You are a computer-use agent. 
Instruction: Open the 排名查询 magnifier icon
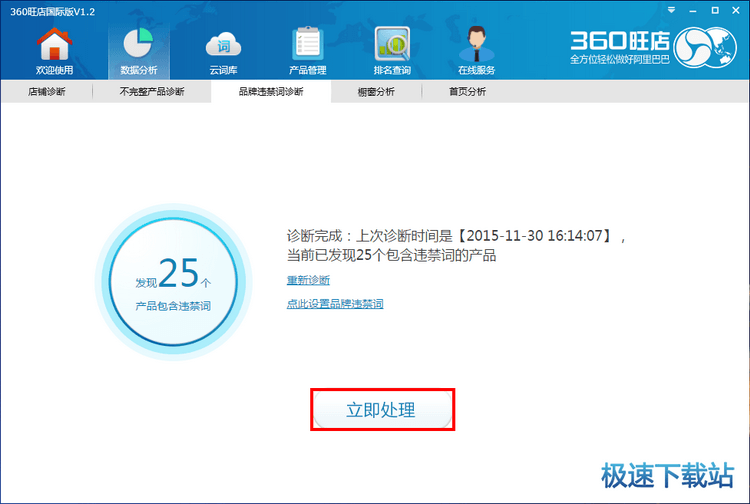tap(392, 51)
